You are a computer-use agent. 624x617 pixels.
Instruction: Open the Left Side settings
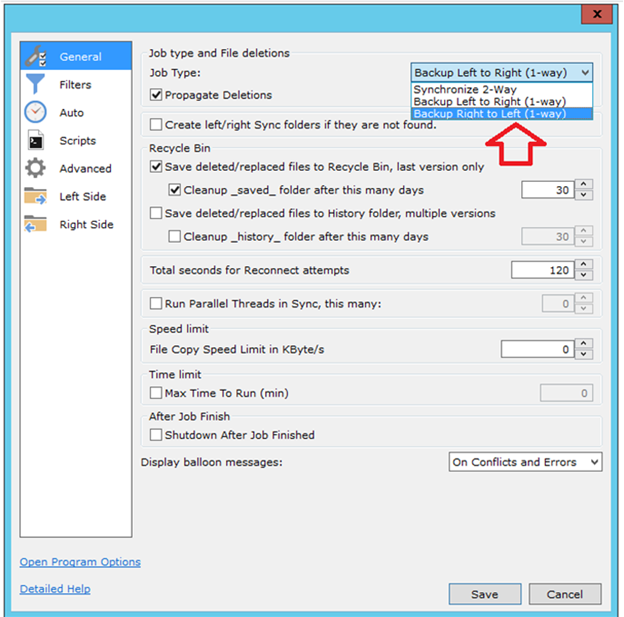coord(76,196)
